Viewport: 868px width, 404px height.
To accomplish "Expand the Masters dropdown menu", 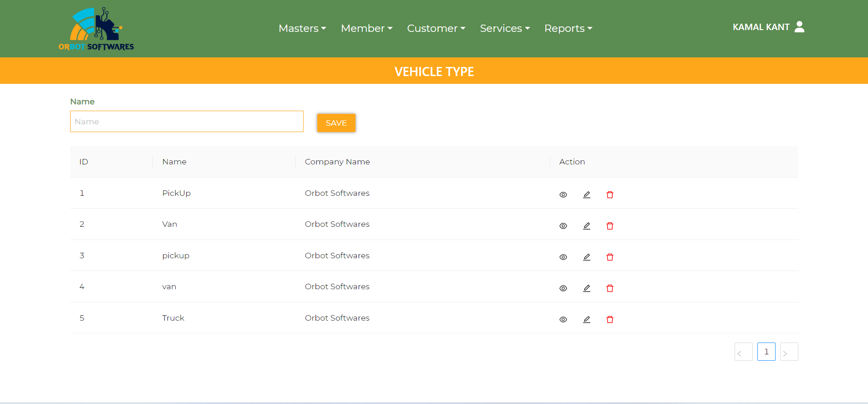I will tap(302, 28).
